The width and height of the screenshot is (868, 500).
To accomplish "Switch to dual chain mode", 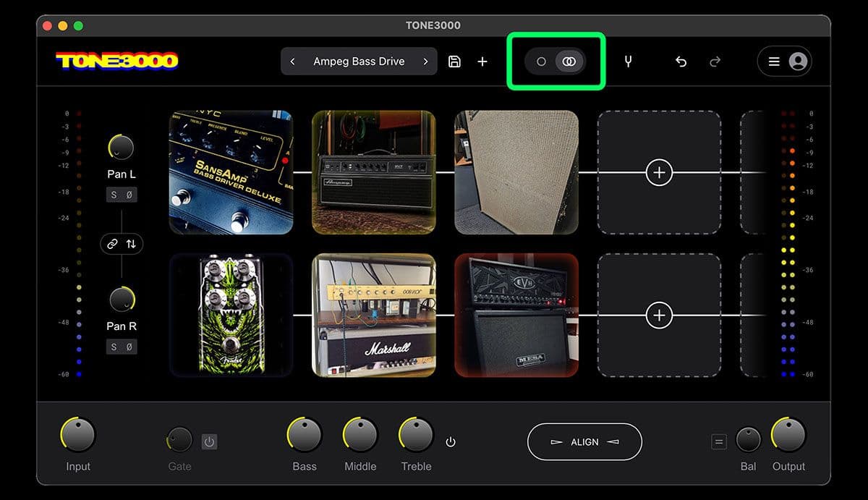I will tap(569, 62).
